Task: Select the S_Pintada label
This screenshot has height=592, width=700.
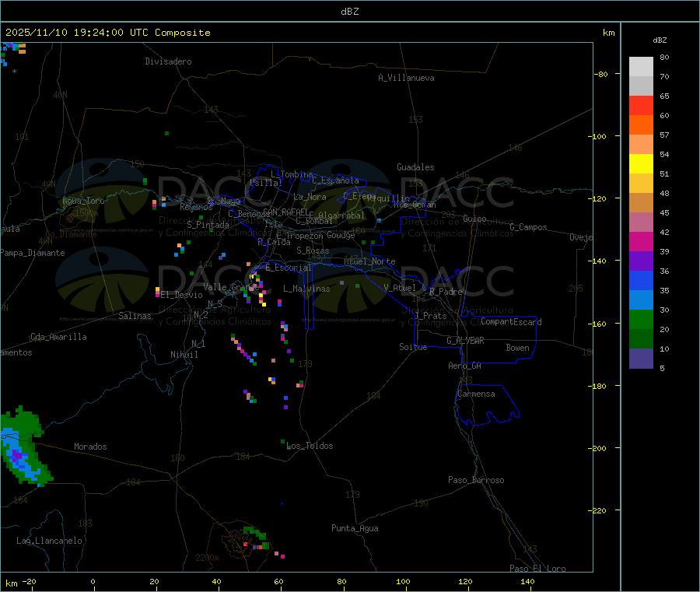Action: [x=208, y=225]
